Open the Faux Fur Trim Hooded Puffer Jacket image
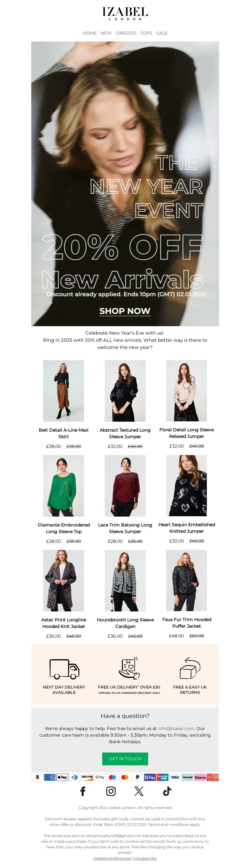The width and height of the screenshot is (250, 868). click(x=187, y=581)
